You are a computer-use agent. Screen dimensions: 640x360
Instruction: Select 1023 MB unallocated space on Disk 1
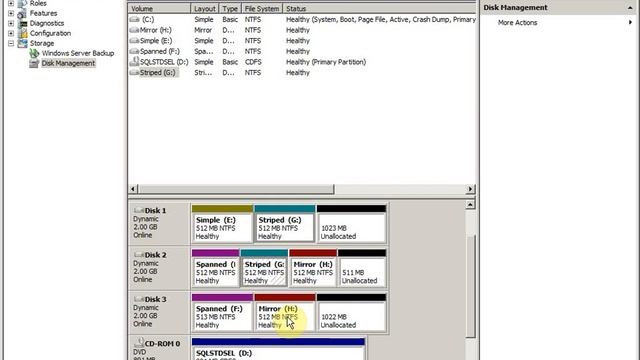pos(351,224)
